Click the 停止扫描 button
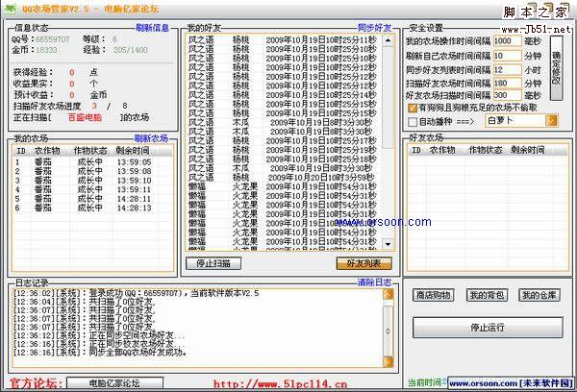This screenshot has height=392, width=577. tap(213, 263)
